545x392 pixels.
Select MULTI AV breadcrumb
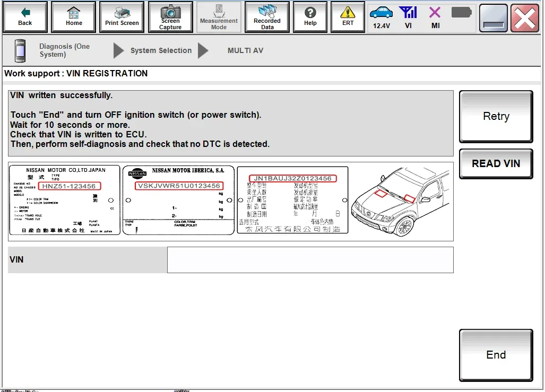coord(245,50)
